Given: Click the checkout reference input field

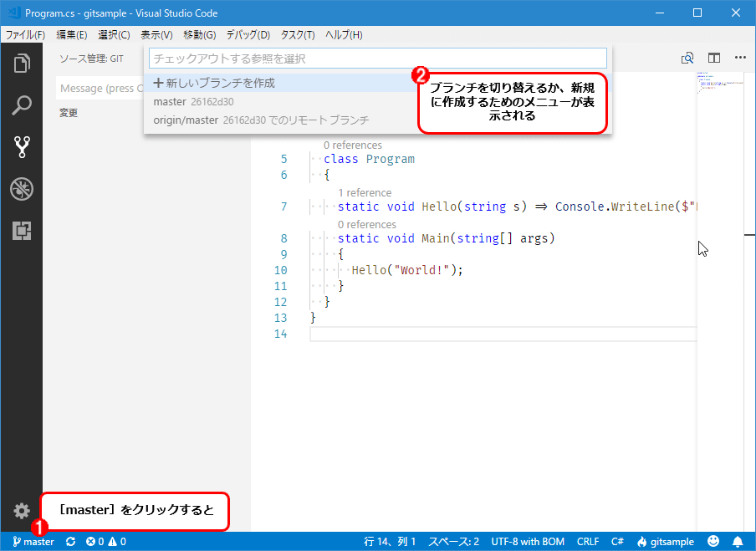Looking at the screenshot, I should coord(377,59).
